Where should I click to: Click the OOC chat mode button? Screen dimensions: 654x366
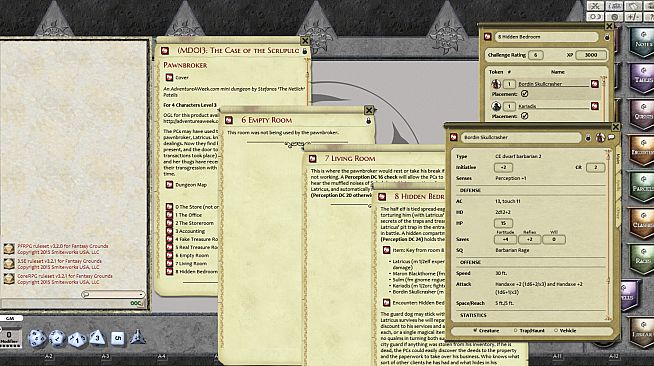136,303
